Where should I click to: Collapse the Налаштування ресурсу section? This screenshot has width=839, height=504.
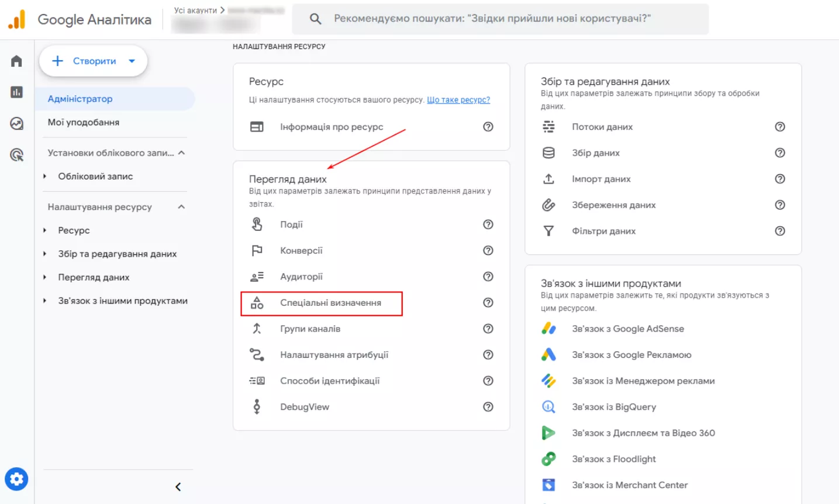(181, 207)
